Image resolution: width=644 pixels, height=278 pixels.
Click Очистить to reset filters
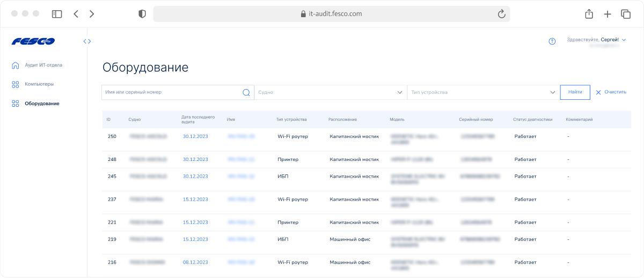[611, 92]
